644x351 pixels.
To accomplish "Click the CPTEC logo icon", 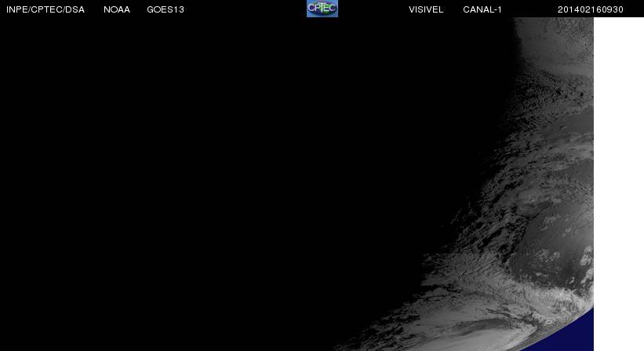I will pyautogui.click(x=322, y=8).
